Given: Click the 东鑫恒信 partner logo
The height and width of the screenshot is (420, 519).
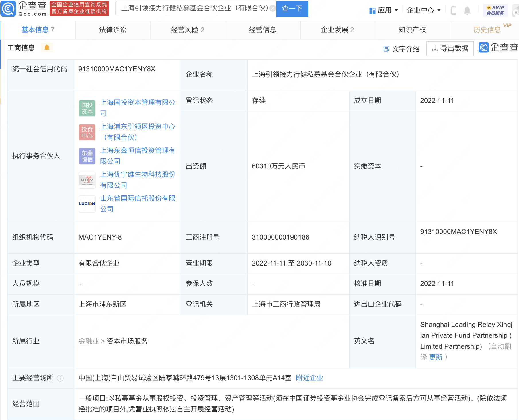Looking at the screenshot, I should pyautogui.click(x=87, y=156).
